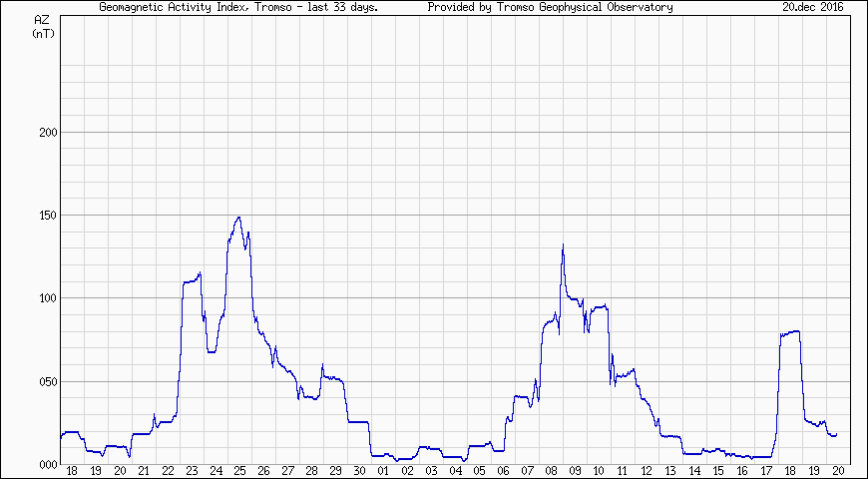The height and width of the screenshot is (479, 868).
Task: Select day 22 on the time axis
Action: pyautogui.click(x=168, y=471)
